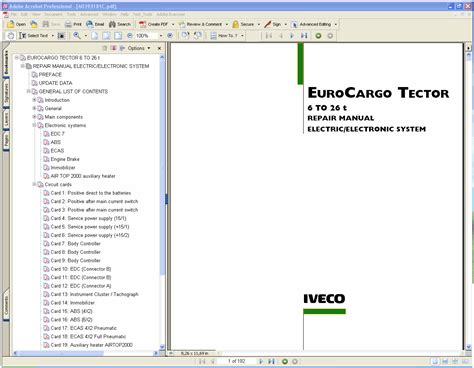Collapse the Circuit cards bookmark
The height and width of the screenshot is (368, 474).
[34, 184]
